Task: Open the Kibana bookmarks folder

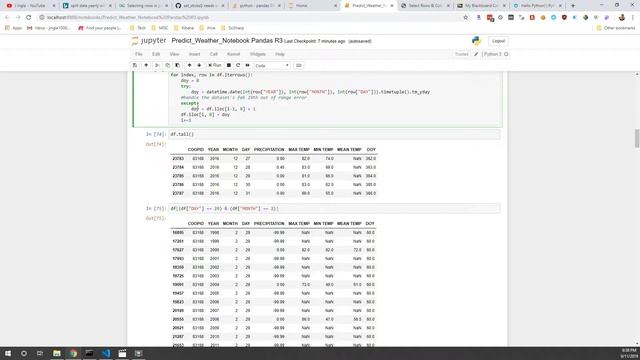Action: coord(184,28)
